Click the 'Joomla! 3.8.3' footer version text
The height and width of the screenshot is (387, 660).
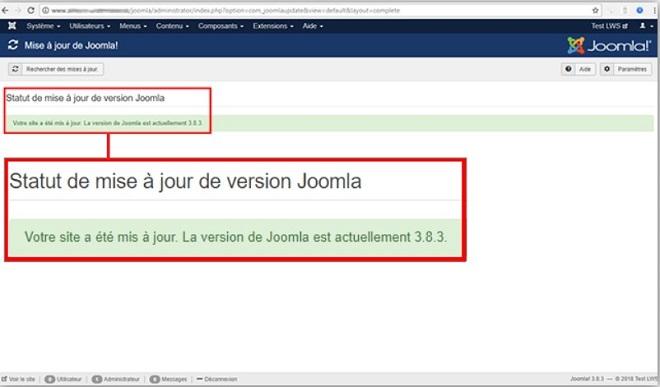(587, 379)
